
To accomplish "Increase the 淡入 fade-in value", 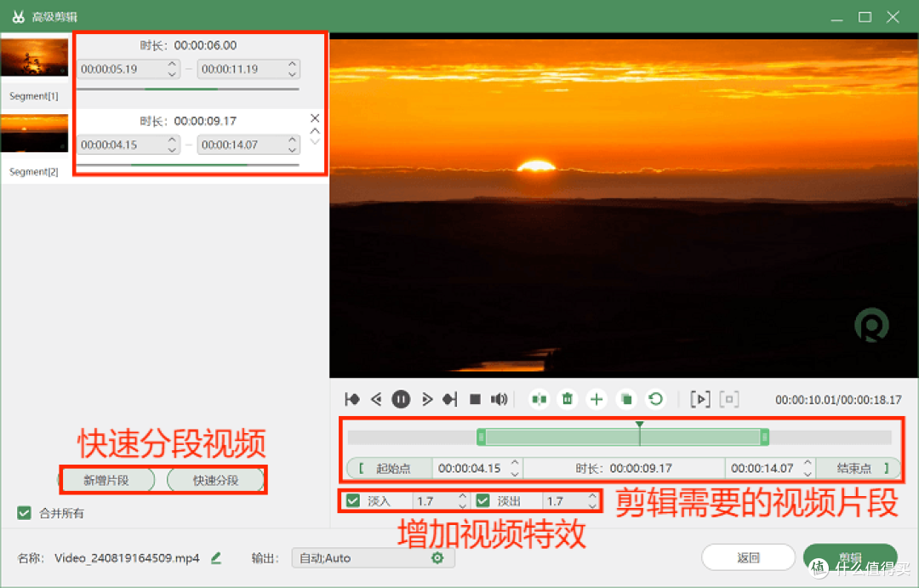I will point(462,496).
